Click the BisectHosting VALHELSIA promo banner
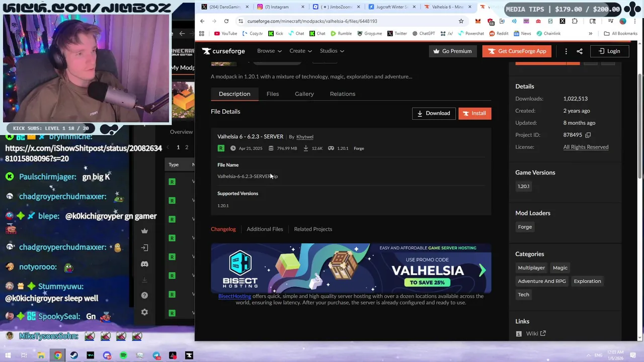 (x=351, y=268)
